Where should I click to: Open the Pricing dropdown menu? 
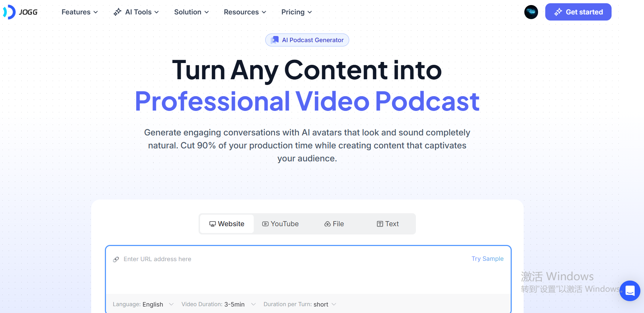[x=296, y=12]
